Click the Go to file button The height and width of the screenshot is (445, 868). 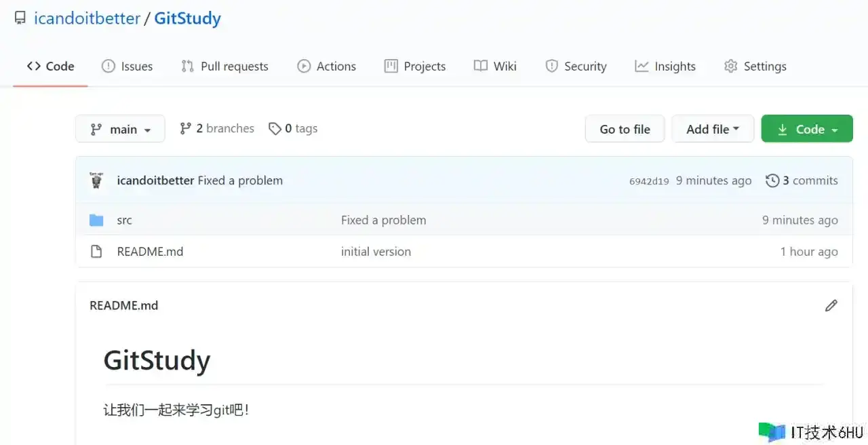point(625,129)
